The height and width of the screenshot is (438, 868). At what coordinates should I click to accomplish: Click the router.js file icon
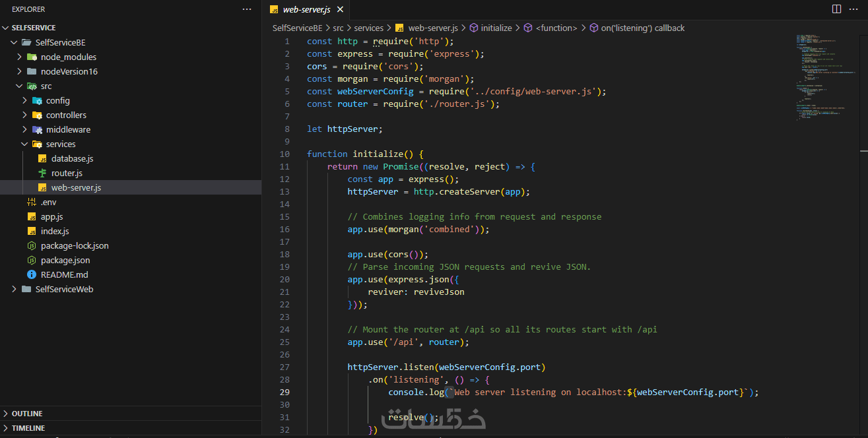tap(42, 173)
